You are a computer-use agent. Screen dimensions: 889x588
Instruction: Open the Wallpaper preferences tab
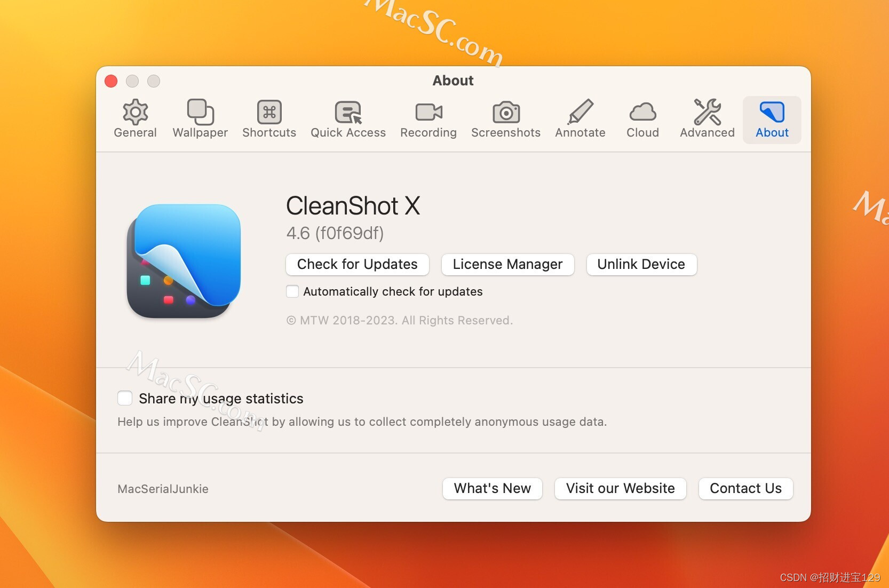point(200,120)
